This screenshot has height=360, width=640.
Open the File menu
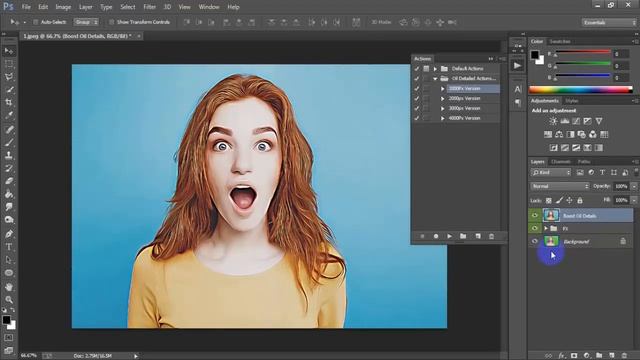[x=26, y=7]
